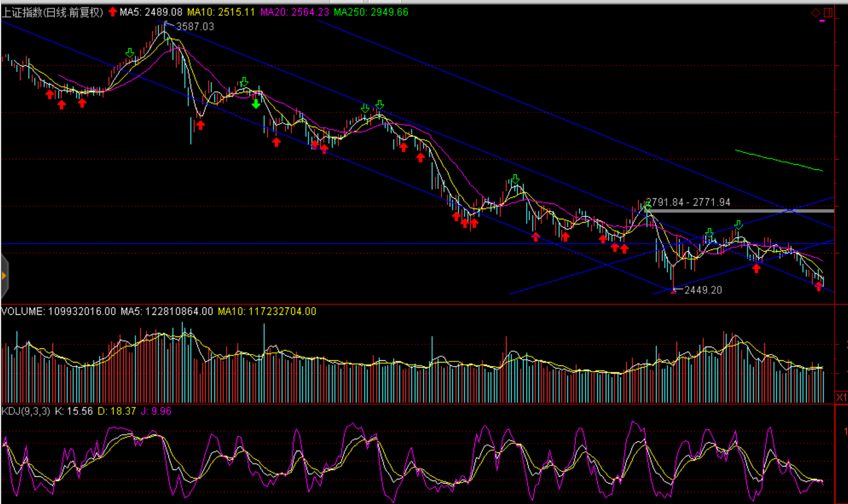Viewport: 848px width, 504px height.
Task: Open the VOLUME indicator panel label
Action: (x=58, y=311)
